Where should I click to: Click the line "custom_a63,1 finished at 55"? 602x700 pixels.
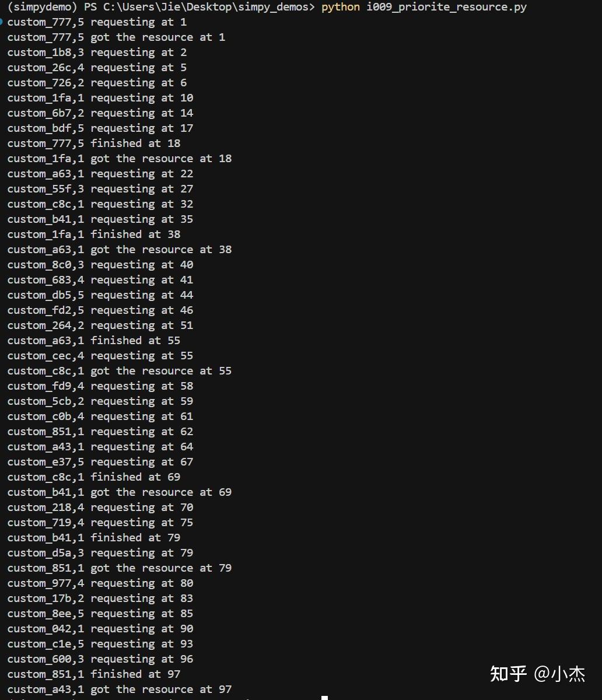tap(94, 341)
